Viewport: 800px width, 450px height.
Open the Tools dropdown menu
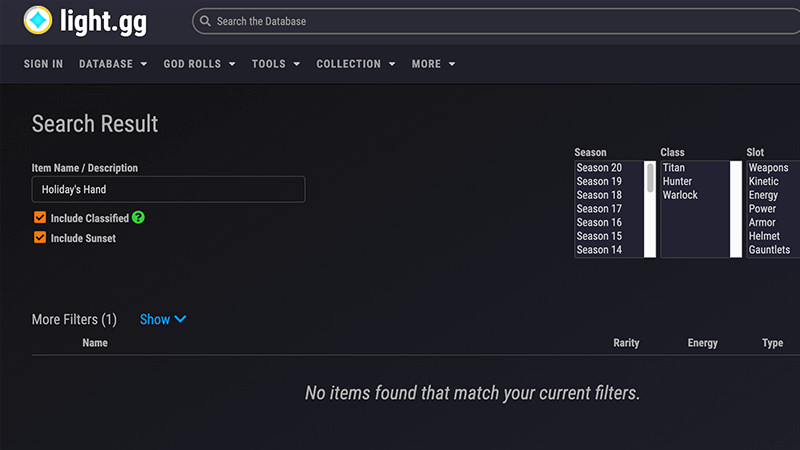[x=276, y=64]
